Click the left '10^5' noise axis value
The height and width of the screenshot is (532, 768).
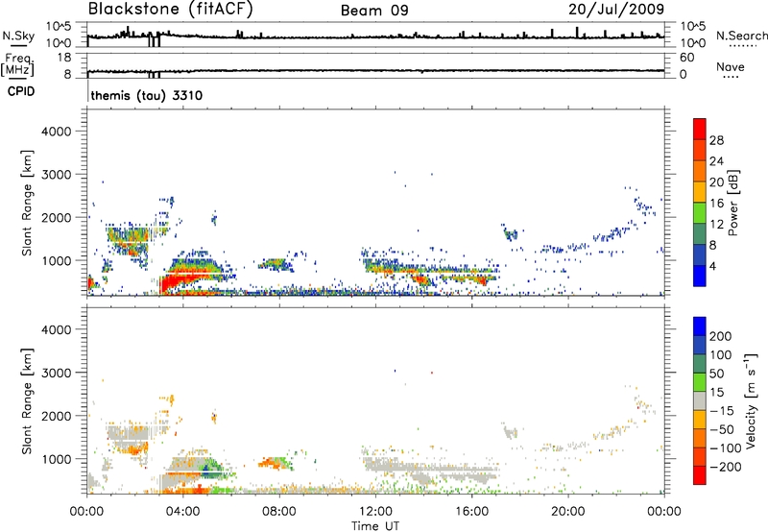(59, 26)
